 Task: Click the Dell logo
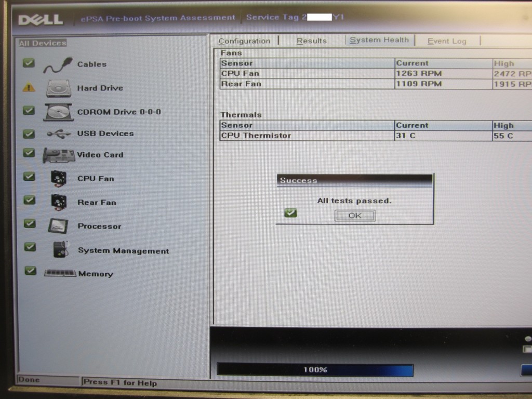[41, 20]
